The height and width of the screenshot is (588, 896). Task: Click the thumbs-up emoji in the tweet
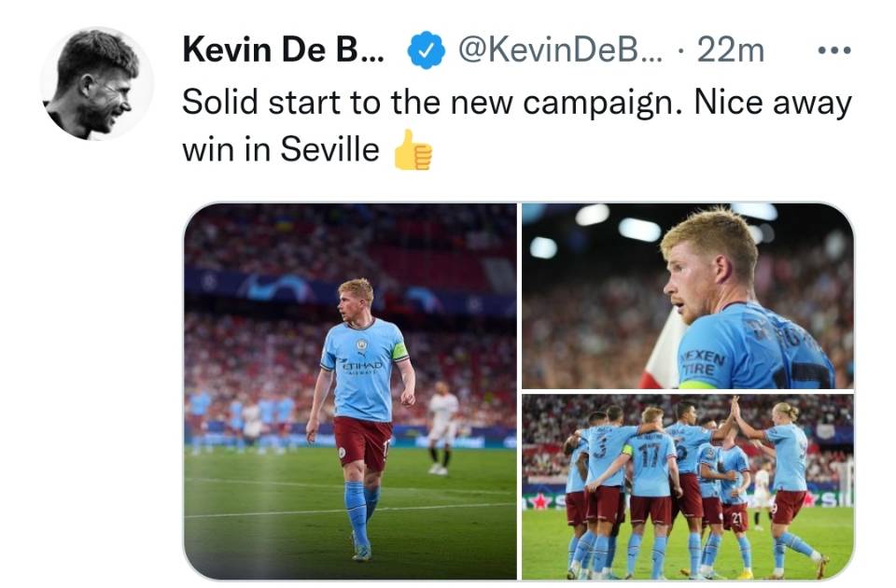413,149
